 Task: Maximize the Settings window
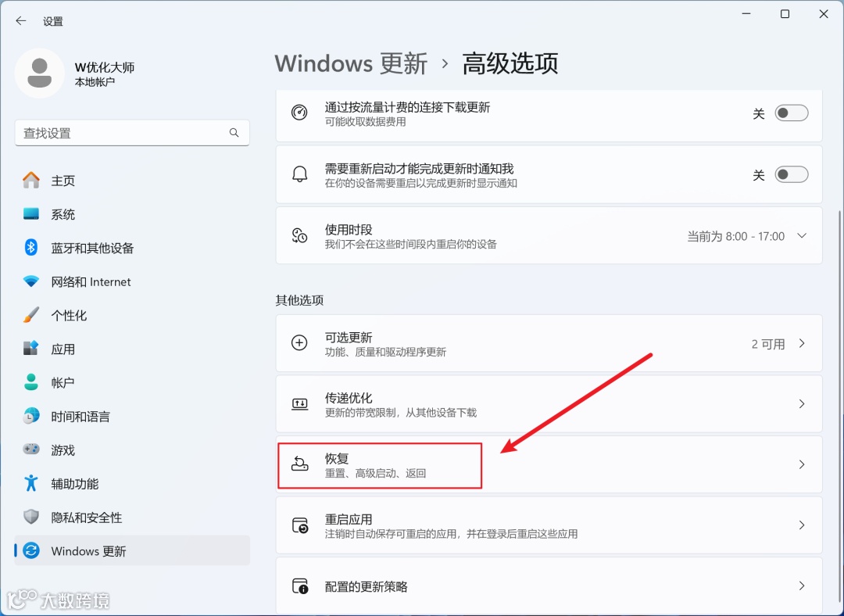click(x=785, y=14)
